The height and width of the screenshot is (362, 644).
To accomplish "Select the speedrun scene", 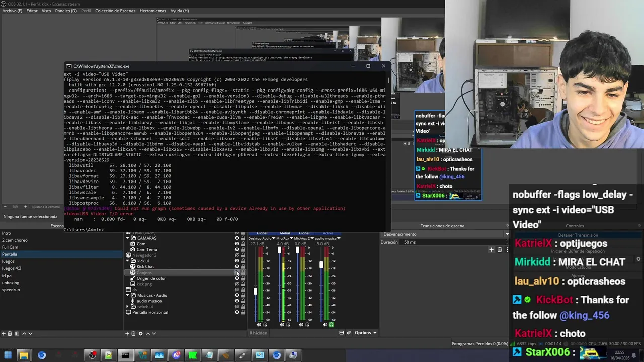I will click(x=61, y=290).
